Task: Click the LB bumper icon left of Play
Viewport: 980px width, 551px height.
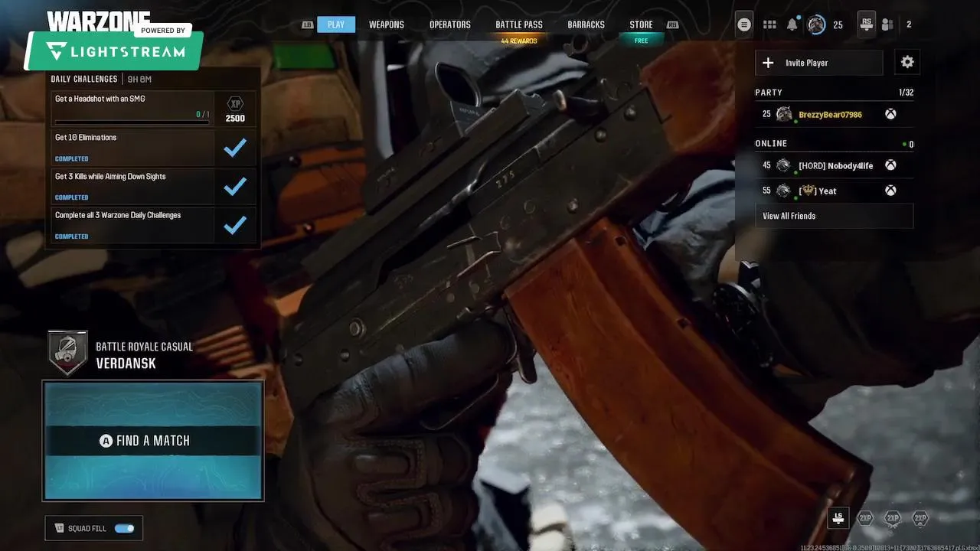Action: pyautogui.click(x=308, y=24)
